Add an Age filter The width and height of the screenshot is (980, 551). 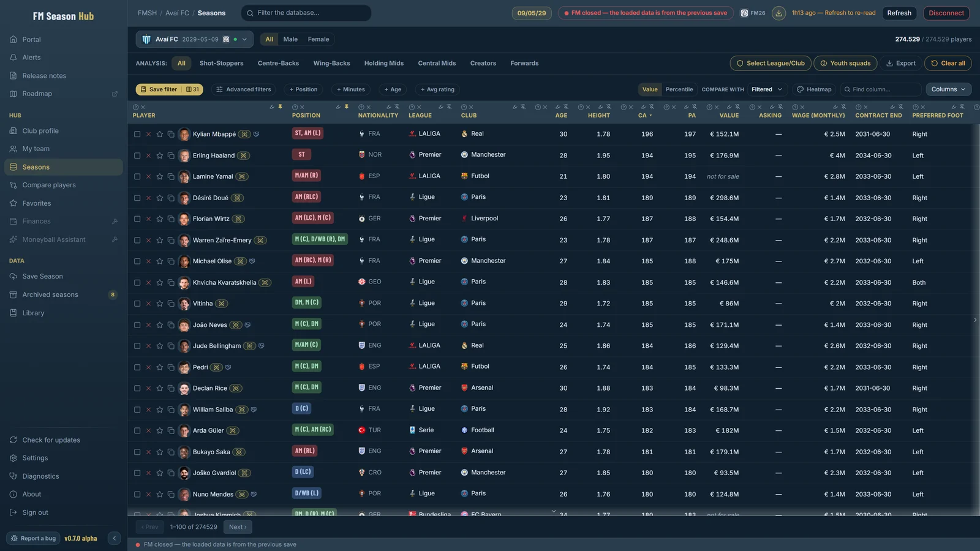pyautogui.click(x=393, y=89)
